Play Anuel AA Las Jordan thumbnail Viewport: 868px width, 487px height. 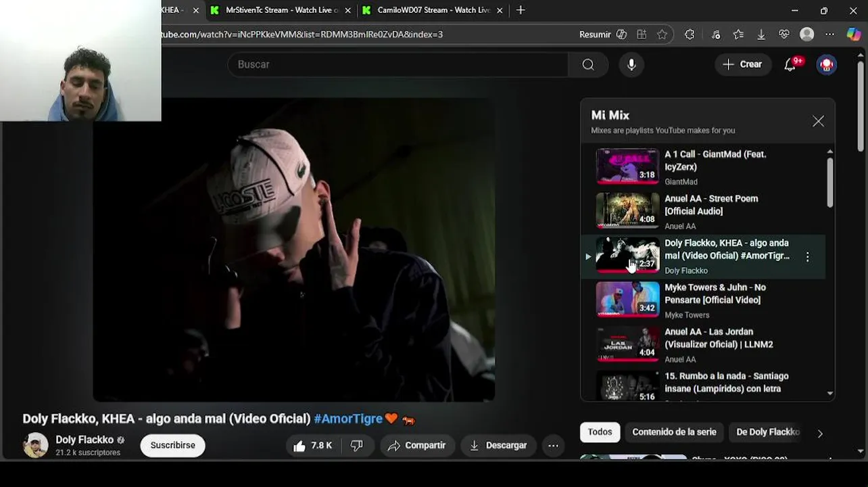627,344
